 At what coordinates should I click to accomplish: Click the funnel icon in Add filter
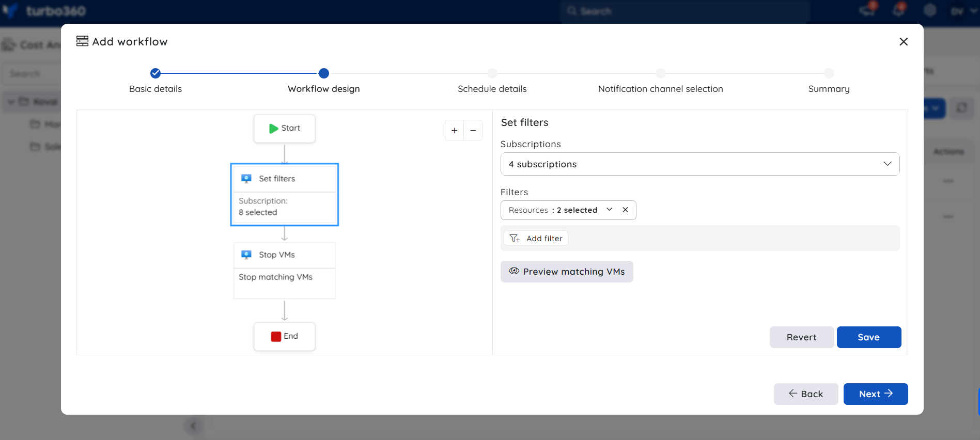click(x=515, y=238)
